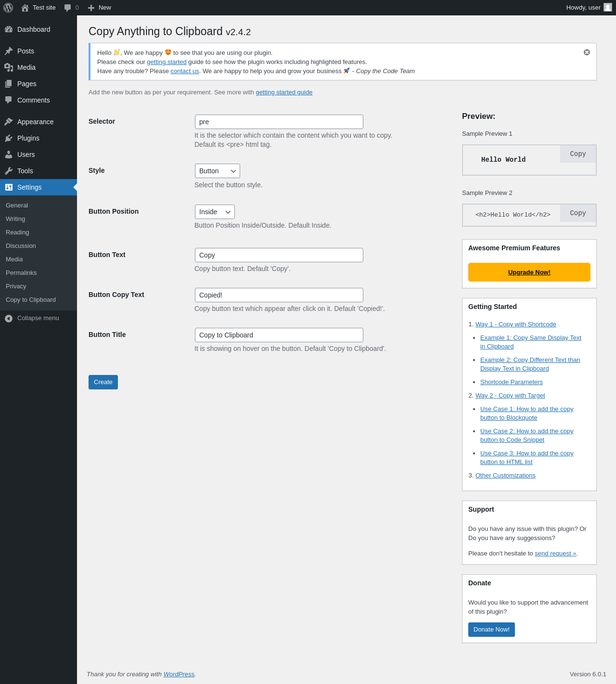Viewport: 616px width, 684px height.
Task: Open Use Case 1 Blockquote link
Action: coord(527,413)
